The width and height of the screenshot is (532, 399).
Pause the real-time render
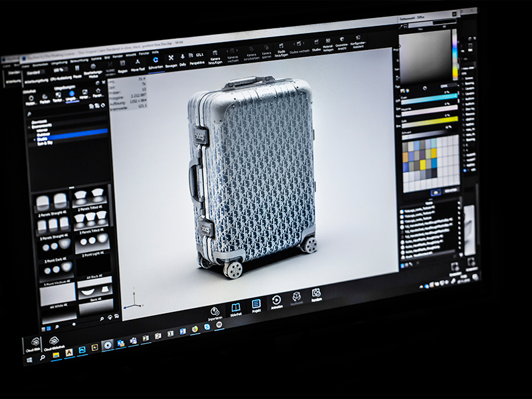pos(77,72)
